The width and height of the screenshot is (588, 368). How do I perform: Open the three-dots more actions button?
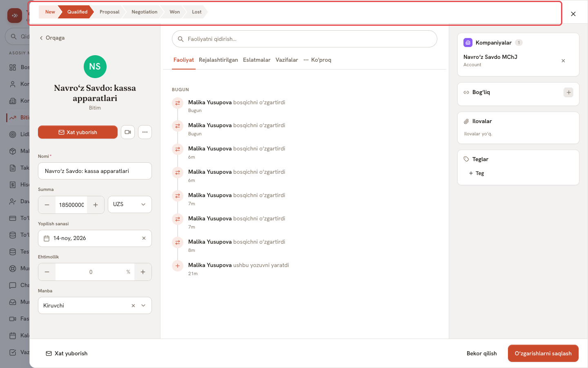(145, 132)
